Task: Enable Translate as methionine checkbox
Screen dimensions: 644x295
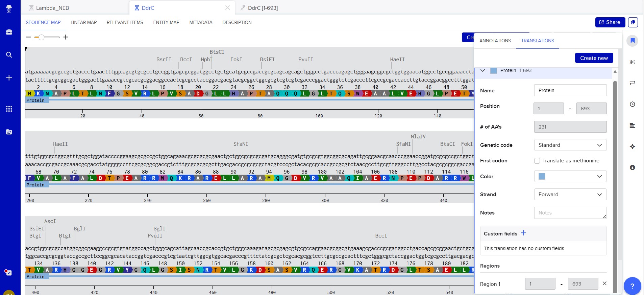Action: tap(537, 161)
